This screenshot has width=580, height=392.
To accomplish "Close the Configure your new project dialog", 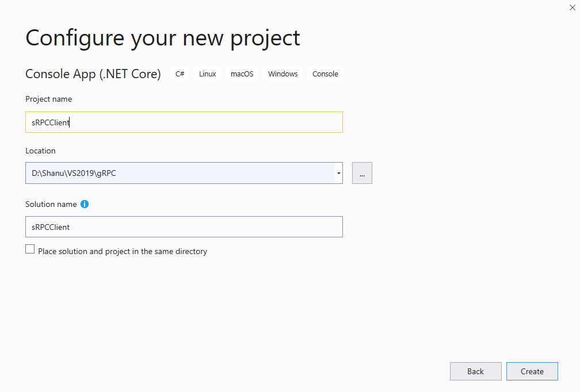I will pos(572,7).
